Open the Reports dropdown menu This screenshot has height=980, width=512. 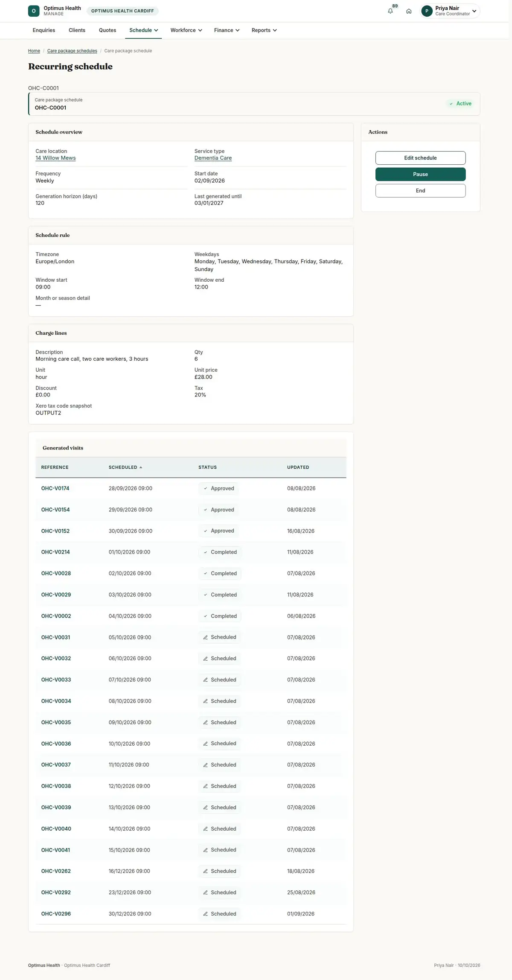click(264, 30)
